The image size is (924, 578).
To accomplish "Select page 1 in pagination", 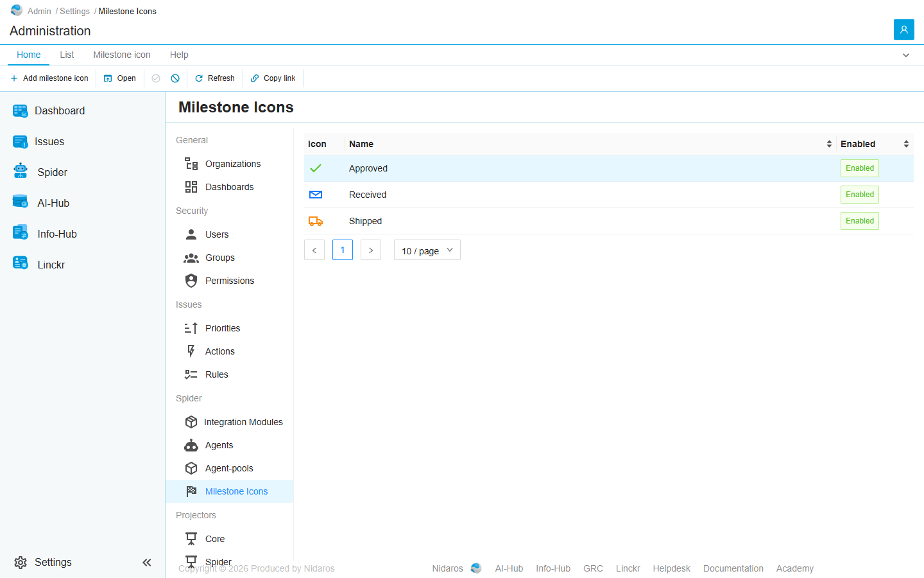I will (x=343, y=250).
